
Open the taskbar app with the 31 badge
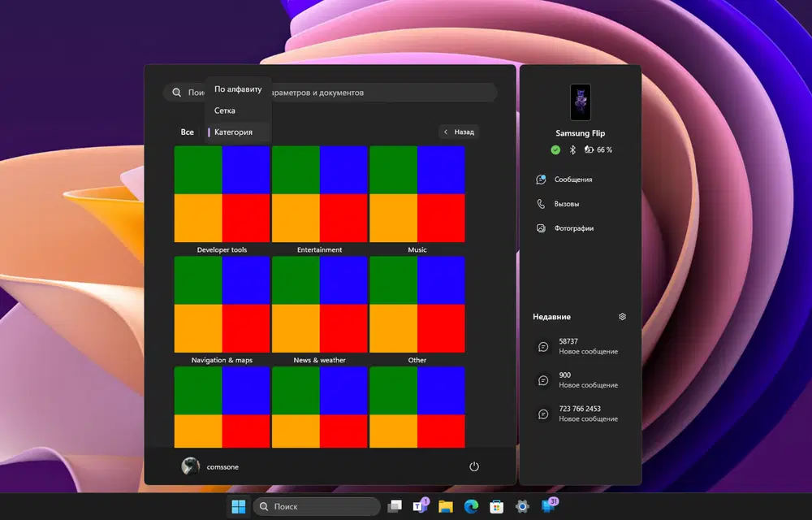[x=548, y=505]
